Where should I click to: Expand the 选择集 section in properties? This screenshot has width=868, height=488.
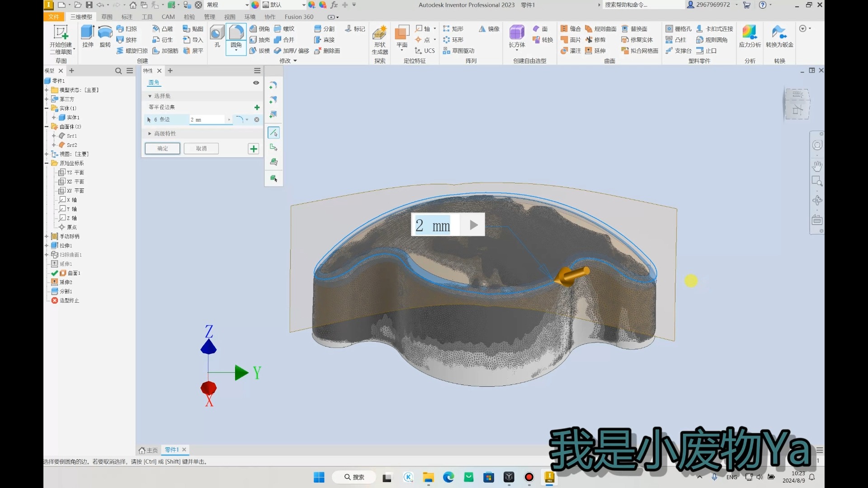coord(149,96)
